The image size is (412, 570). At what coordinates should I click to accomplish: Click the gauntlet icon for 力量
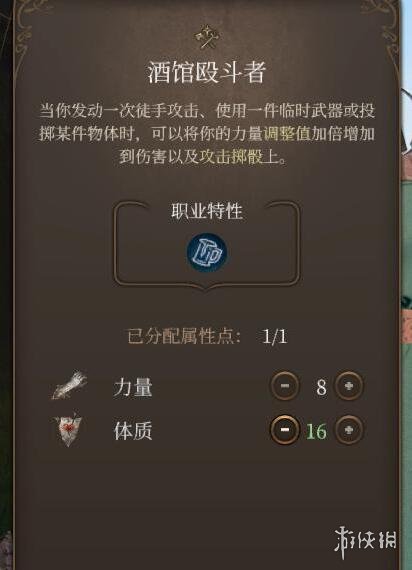point(69,385)
